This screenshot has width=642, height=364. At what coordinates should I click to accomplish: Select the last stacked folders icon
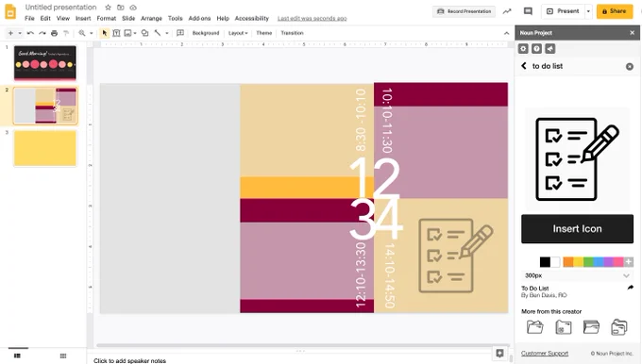coord(619,327)
